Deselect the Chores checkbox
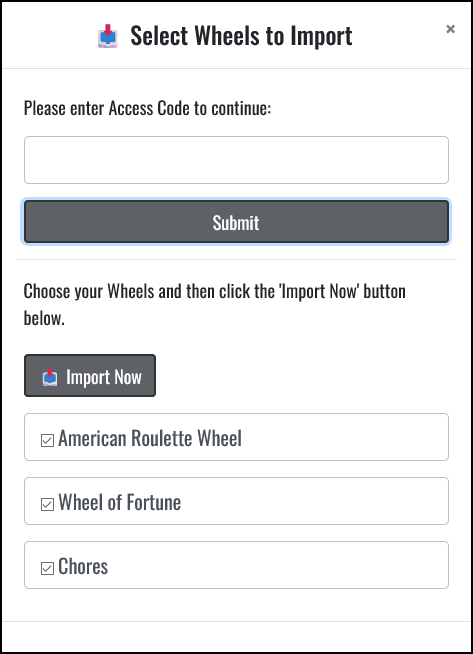The height and width of the screenshot is (654, 473). [48, 568]
